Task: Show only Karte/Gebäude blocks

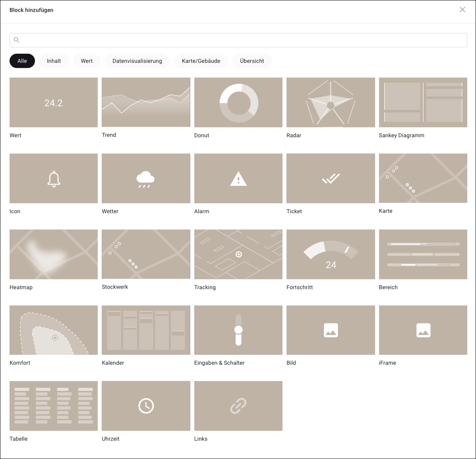Action: pos(201,61)
